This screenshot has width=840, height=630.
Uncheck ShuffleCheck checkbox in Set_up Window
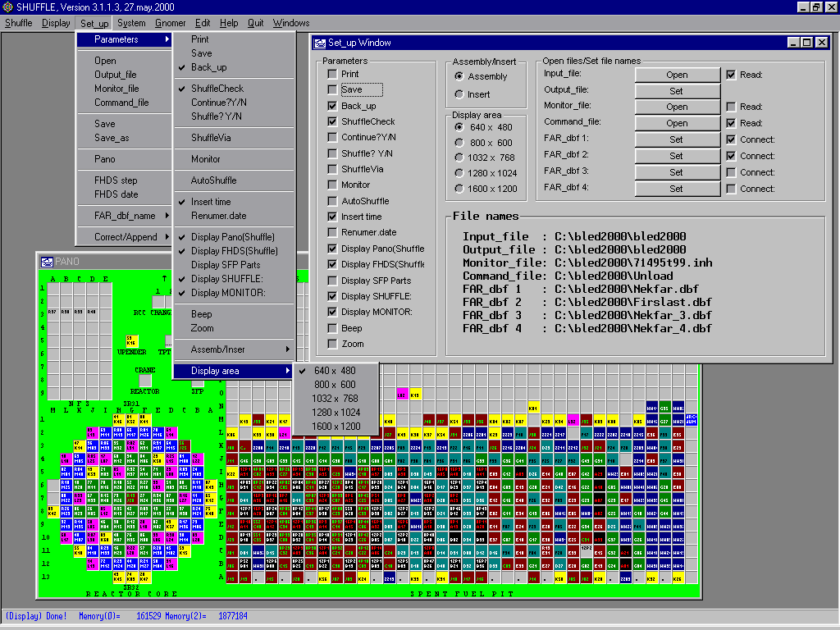pyautogui.click(x=332, y=121)
